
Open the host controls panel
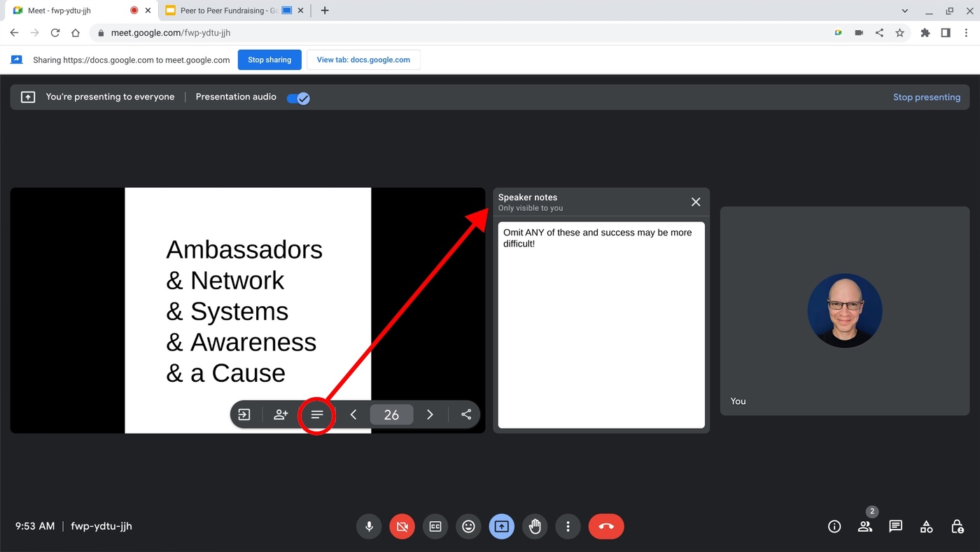pos(956,526)
